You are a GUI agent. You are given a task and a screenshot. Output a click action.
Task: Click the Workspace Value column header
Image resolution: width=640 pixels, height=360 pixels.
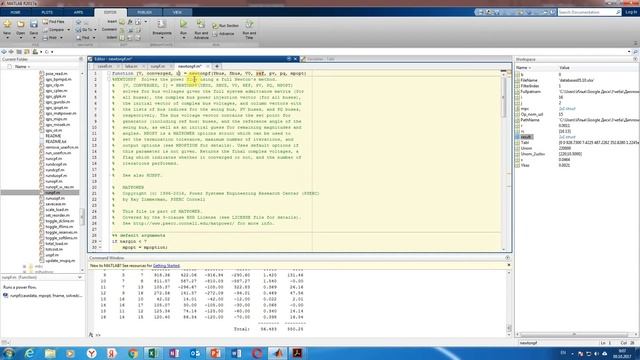[564, 68]
